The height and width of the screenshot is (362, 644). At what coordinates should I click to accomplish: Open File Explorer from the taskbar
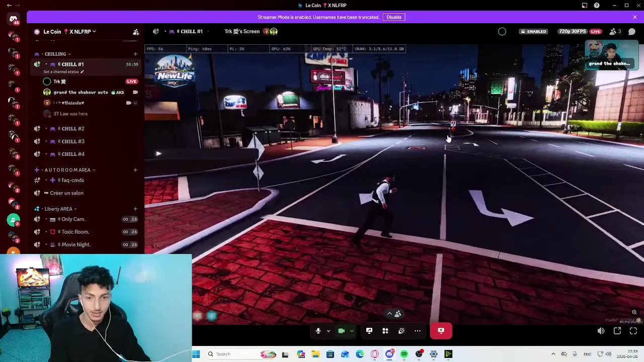pyautogui.click(x=315, y=354)
